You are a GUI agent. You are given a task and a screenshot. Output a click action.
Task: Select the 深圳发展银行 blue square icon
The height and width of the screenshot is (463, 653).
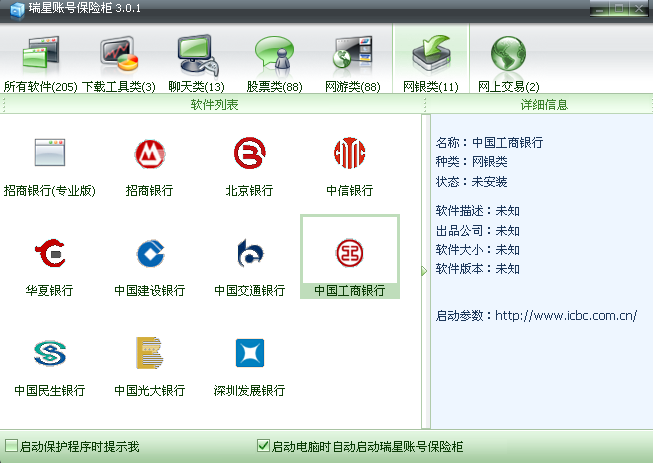(x=250, y=353)
